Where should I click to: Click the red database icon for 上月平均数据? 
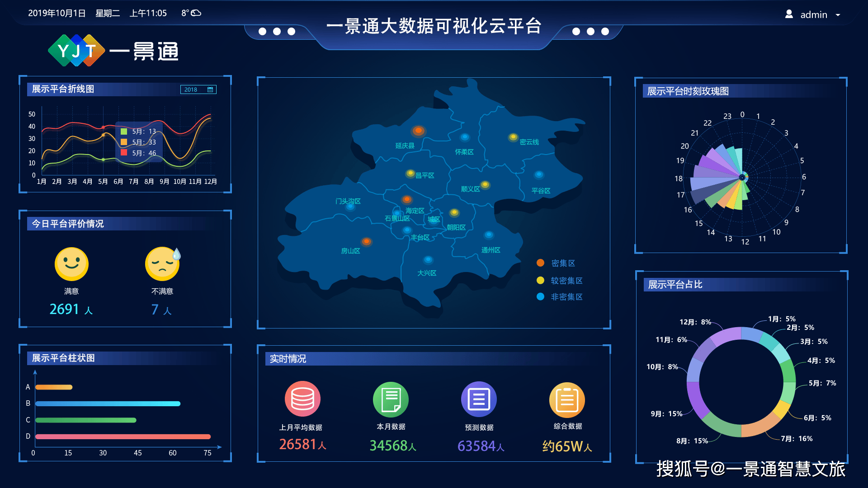pyautogui.click(x=302, y=399)
